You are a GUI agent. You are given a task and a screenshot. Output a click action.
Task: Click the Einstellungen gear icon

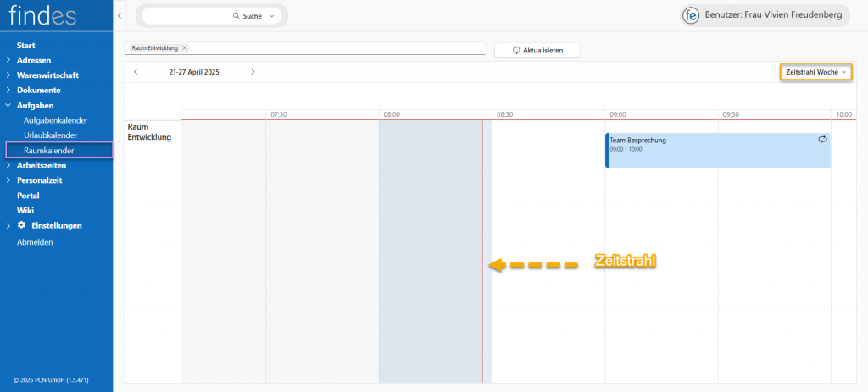22,225
